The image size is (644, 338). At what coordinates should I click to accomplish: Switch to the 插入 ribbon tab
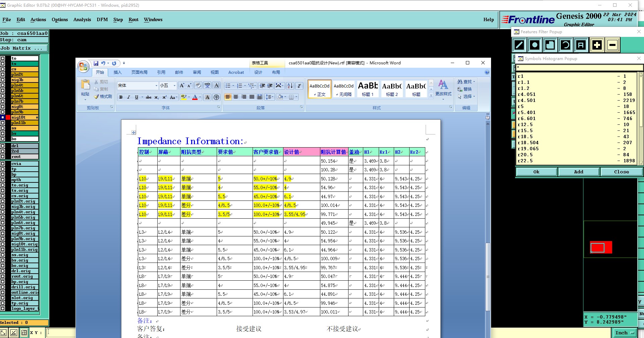coord(117,72)
